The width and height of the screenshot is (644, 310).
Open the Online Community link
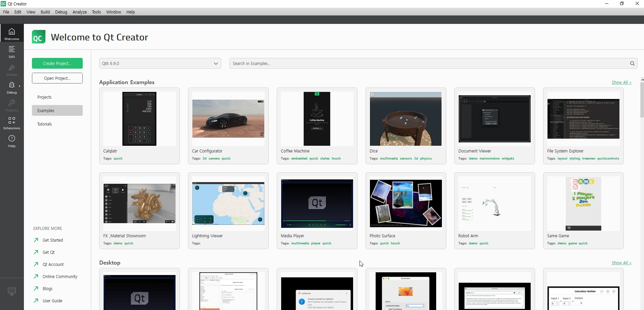coord(60,276)
